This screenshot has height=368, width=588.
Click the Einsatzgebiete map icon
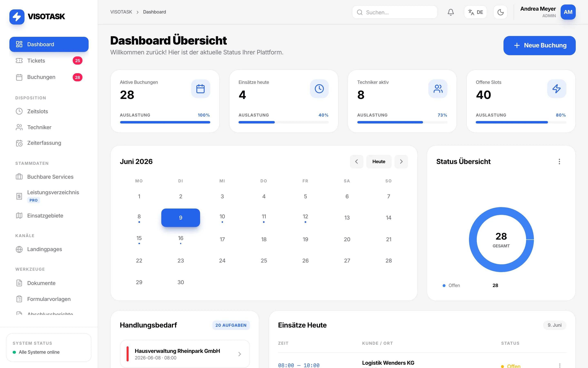point(19,216)
